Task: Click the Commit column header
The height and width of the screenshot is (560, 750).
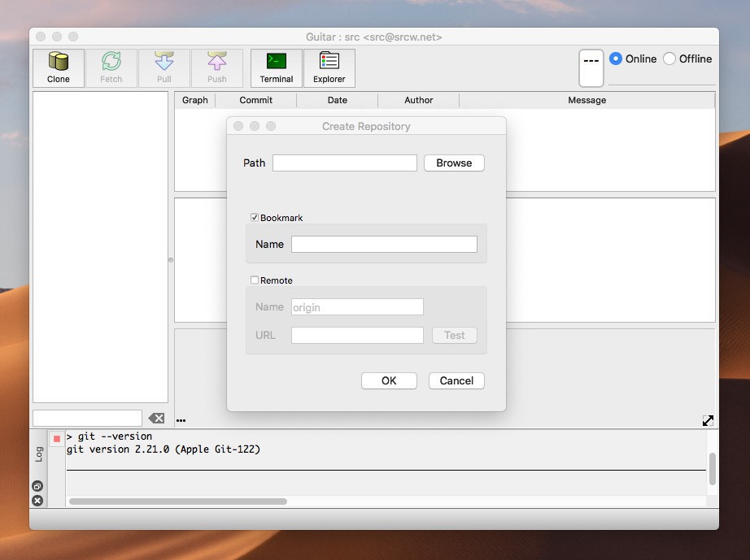Action: 255,100
